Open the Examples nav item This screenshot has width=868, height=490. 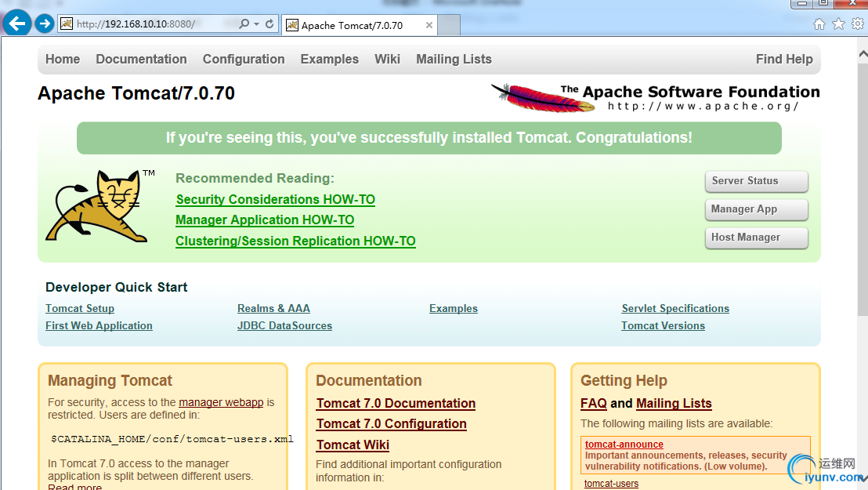click(329, 60)
